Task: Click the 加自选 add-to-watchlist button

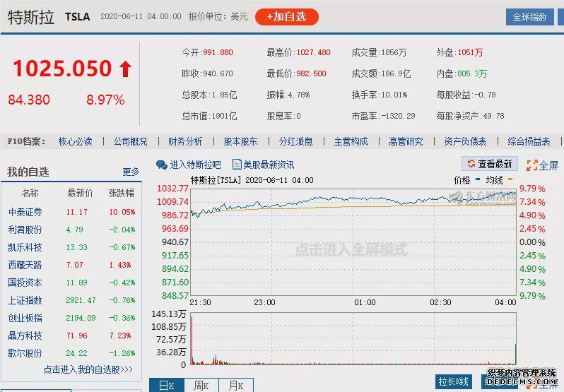Action: coord(287,17)
